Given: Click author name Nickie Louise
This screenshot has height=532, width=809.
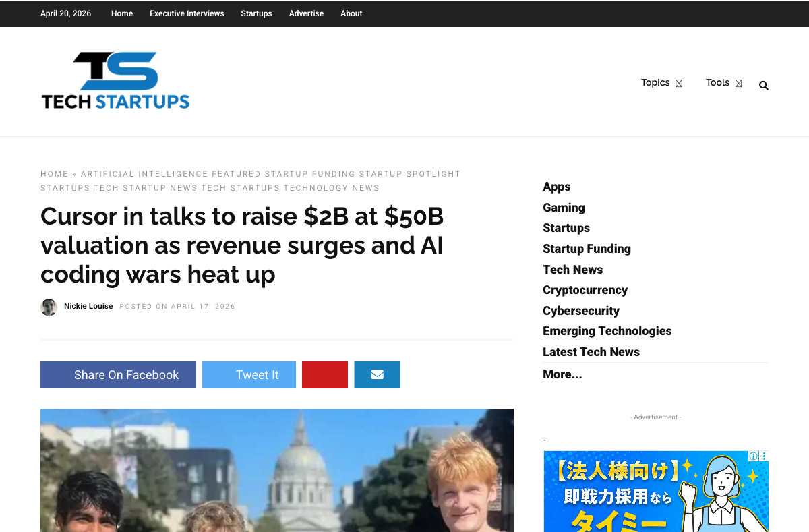Looking at the screenshot, I should tap(88, 306).
